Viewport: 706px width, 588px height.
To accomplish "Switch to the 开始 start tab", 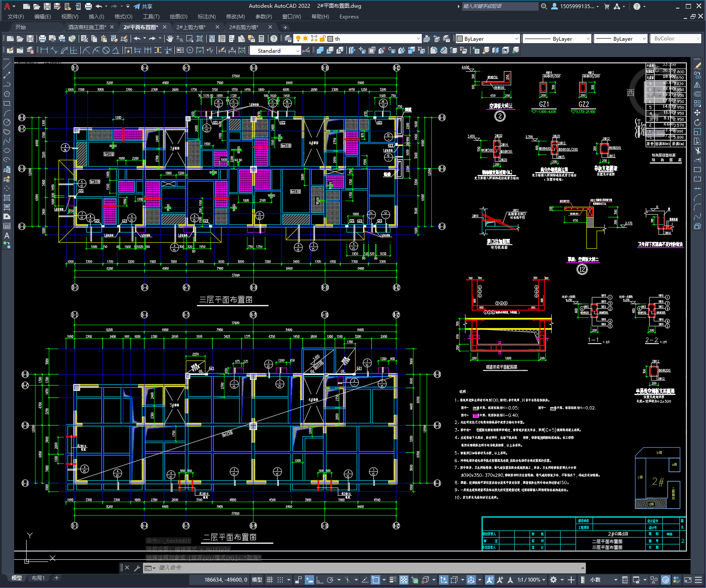I will (x=21, y=27).
